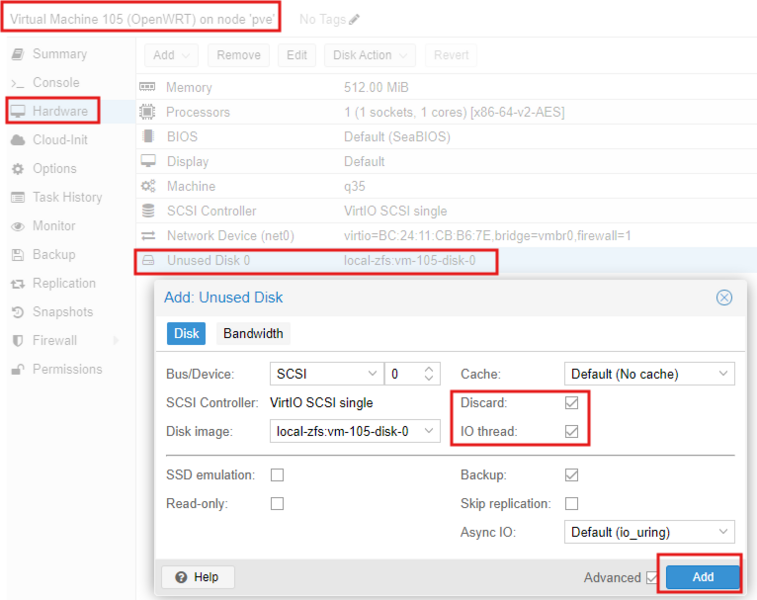Click the Summary icon in sidebar

tap(18, 54)
